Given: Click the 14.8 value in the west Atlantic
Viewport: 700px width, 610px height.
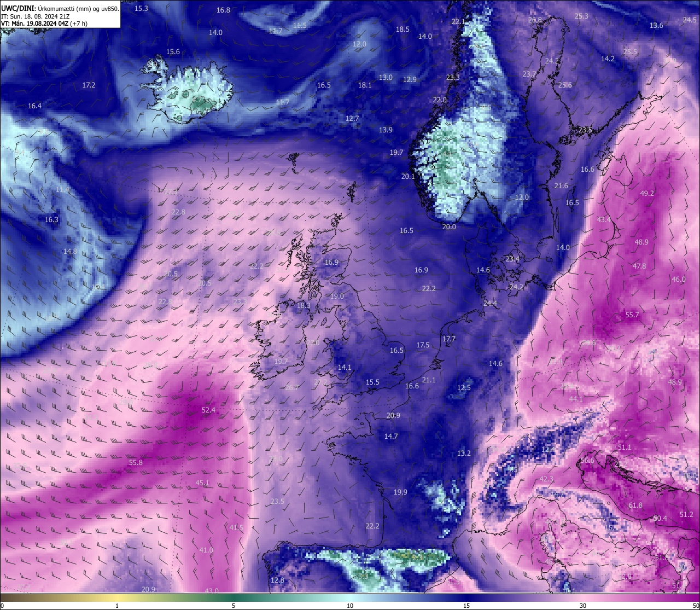Looking at the screenshot, I should tap(70, 251).
